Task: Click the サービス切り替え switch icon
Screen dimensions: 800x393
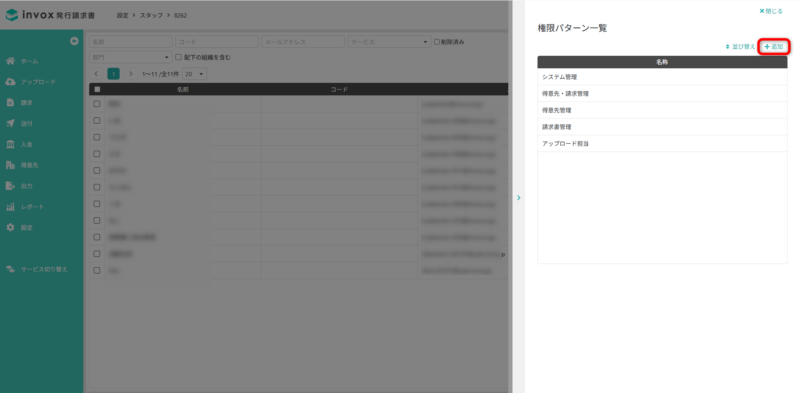Action: [x=10, y=269]
